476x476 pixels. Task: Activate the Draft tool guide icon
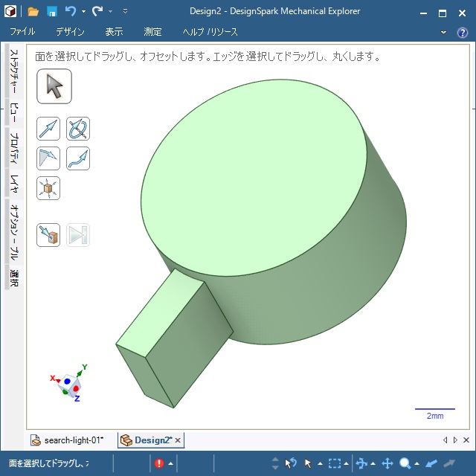tap(48, 158)
